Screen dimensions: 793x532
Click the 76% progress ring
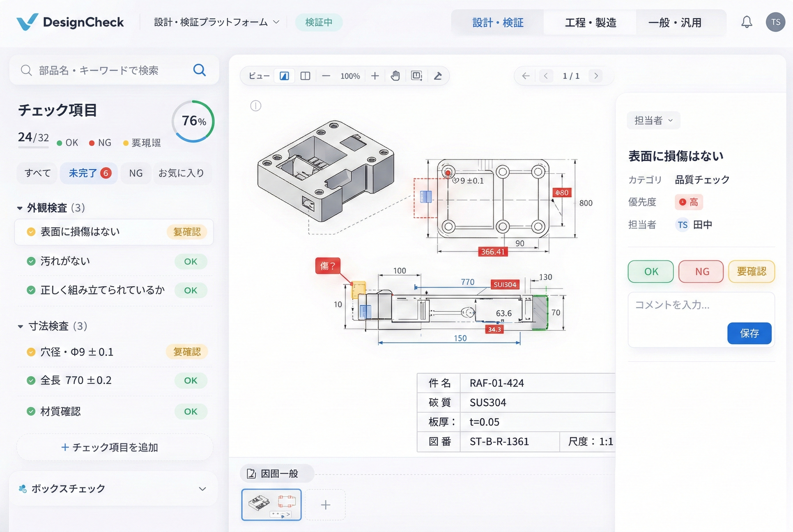[x=193, y=121]
